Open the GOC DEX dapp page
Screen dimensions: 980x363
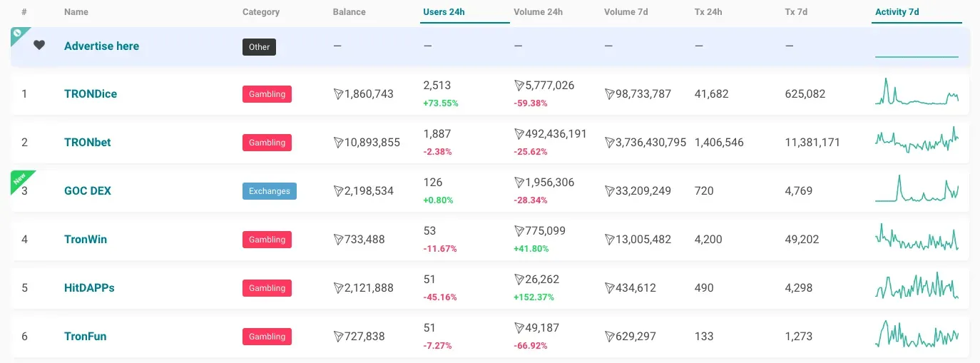[88, 191]
